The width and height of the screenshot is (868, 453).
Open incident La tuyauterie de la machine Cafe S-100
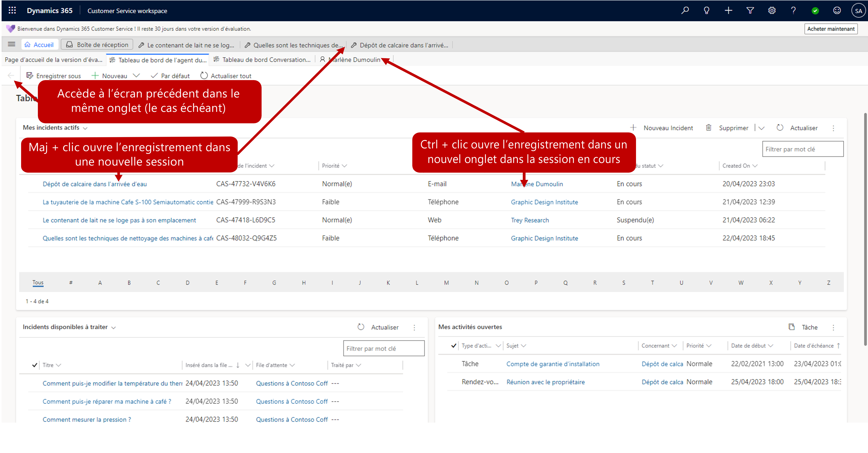pyautogui.click(x=128, y=202)
